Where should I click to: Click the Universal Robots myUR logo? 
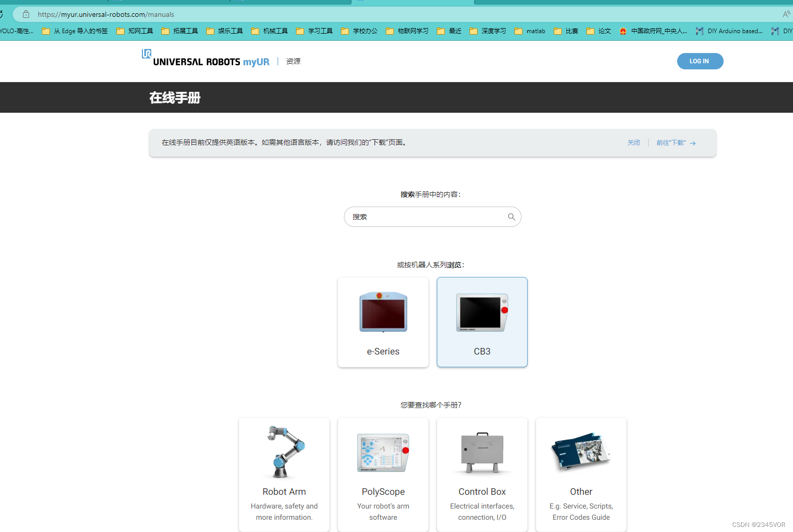(x=206, y=59)
